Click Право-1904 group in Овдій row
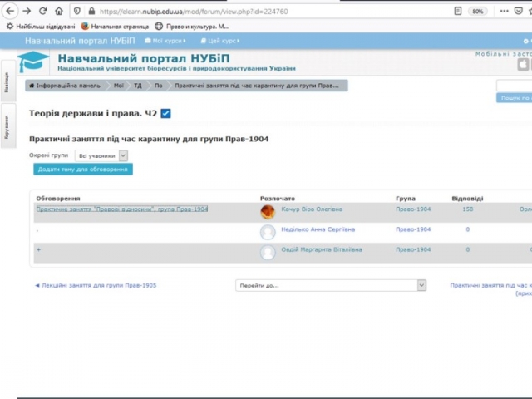This screenshot has width=532, height=399. pos(413,249)
